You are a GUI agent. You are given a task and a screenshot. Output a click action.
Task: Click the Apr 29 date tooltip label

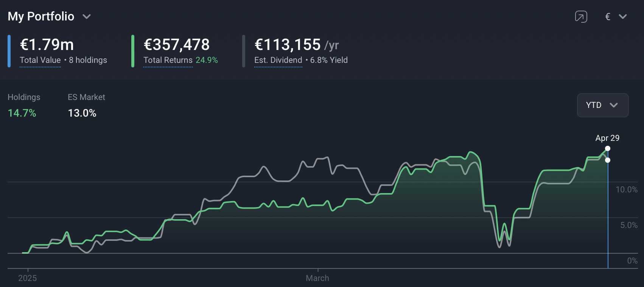[x=607, y=138]
